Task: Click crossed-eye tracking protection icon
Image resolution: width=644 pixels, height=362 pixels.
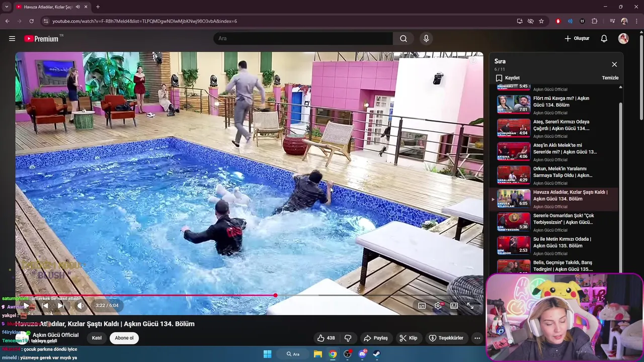Action: click(x=530, y=21)
